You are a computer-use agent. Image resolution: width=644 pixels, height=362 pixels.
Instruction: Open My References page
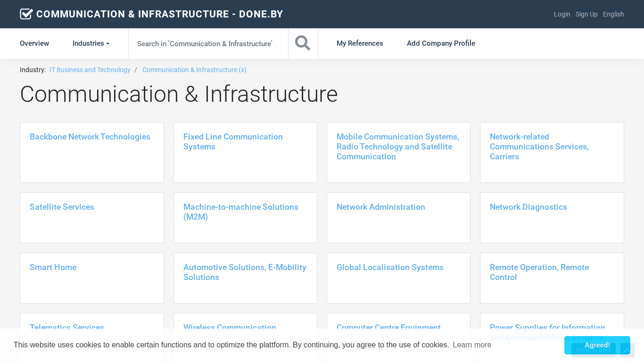coord(360,43)
